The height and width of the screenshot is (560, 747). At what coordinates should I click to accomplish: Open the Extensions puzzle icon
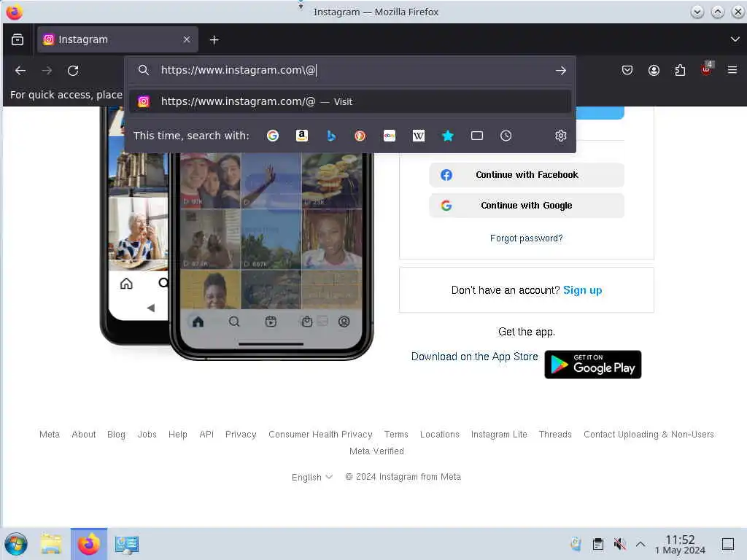click(680, 71)
